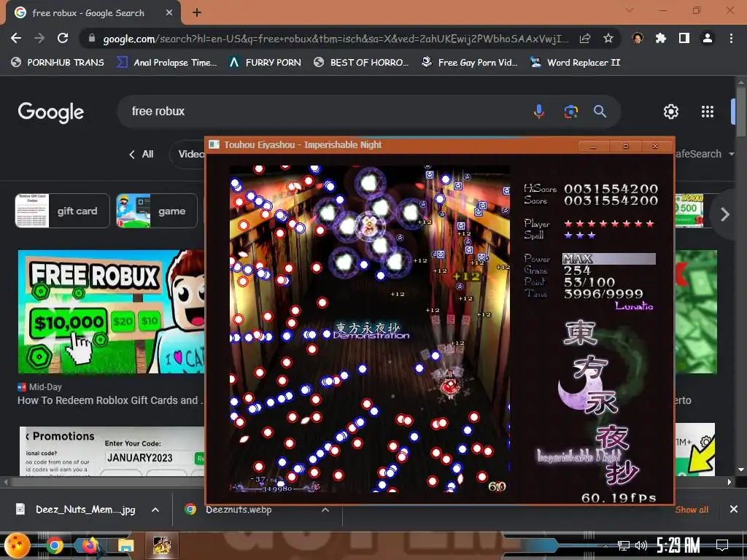Open the Promotions code image result
747x560 pixels.
point(112,451)
